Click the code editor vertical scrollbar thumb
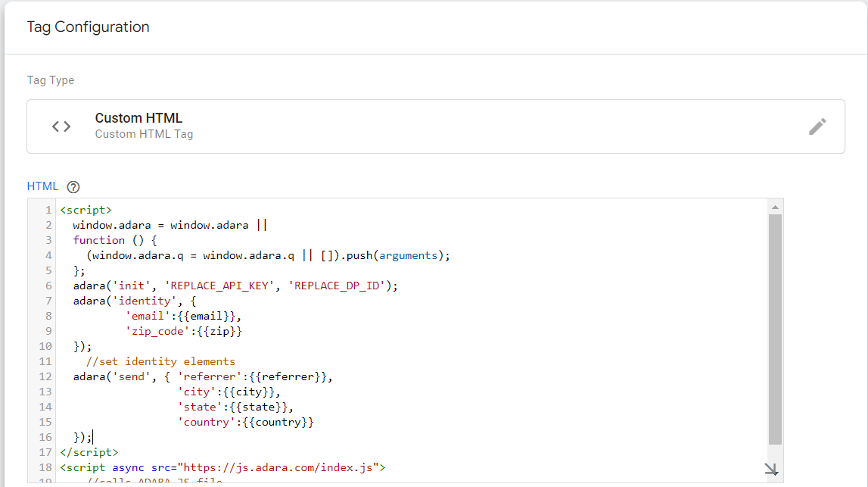 tap(775, 329)
